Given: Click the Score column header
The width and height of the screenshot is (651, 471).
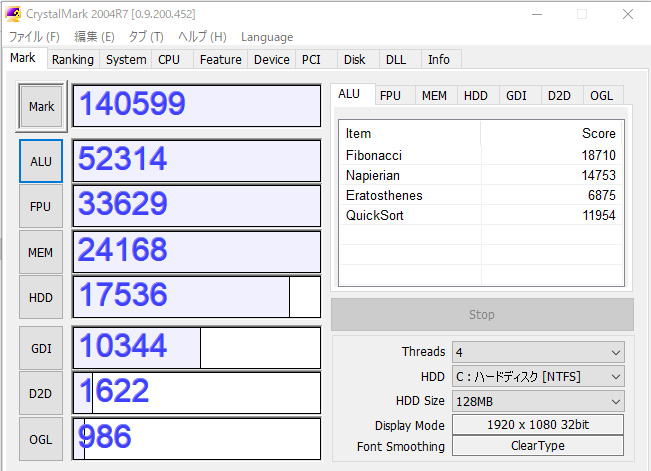Looking at the screenshot, I should pyautogui.click(x=552, y=133).
